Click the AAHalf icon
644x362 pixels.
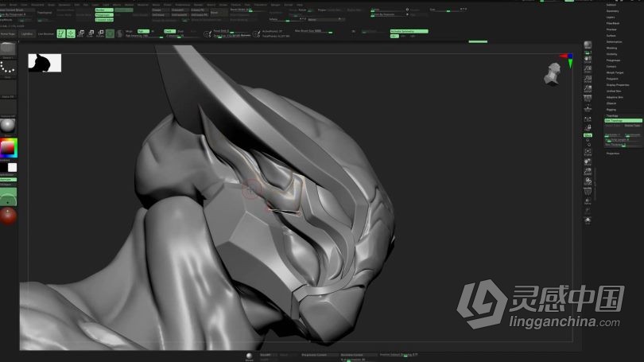(588, 89)
